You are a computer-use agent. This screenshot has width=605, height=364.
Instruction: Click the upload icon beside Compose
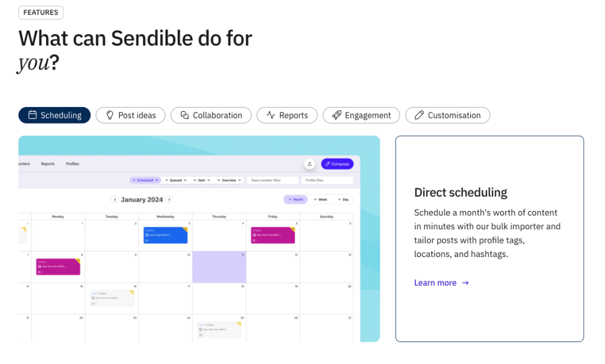click(x=309, y=164)
